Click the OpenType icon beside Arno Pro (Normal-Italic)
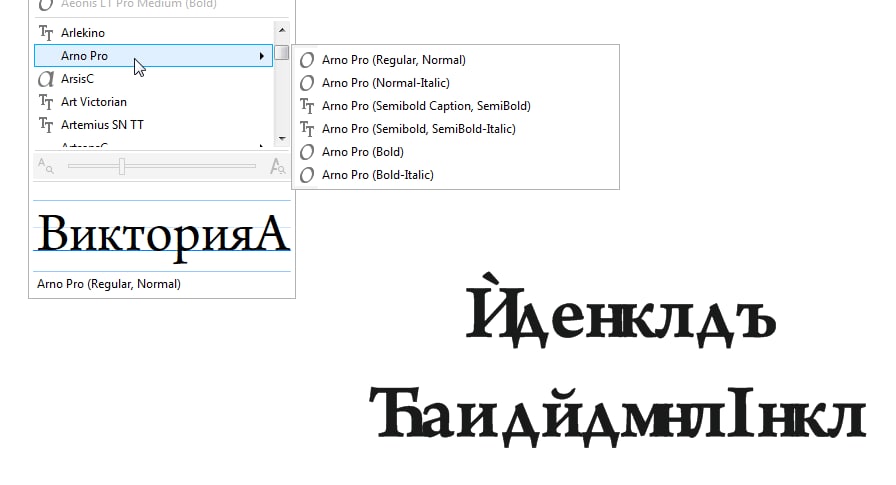The height and width of the screenshot is (485, 896). tap(307, 83)
